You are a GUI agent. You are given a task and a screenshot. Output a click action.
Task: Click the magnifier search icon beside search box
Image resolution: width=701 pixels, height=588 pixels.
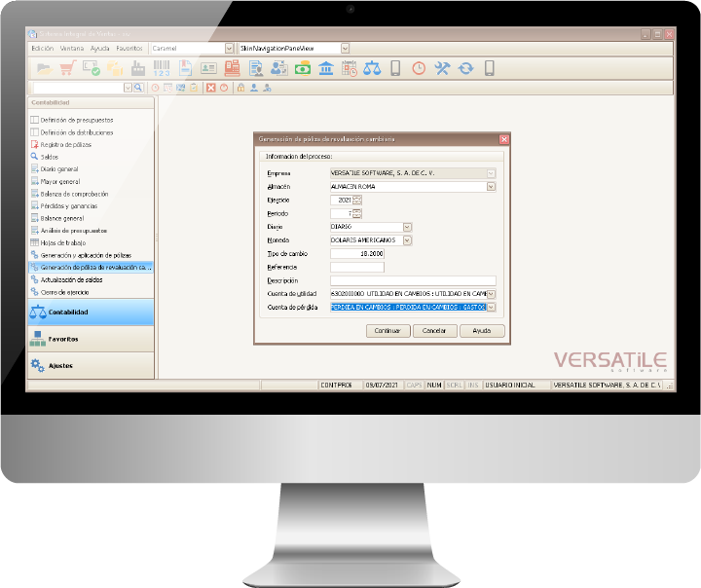click(x=138, y=88)
